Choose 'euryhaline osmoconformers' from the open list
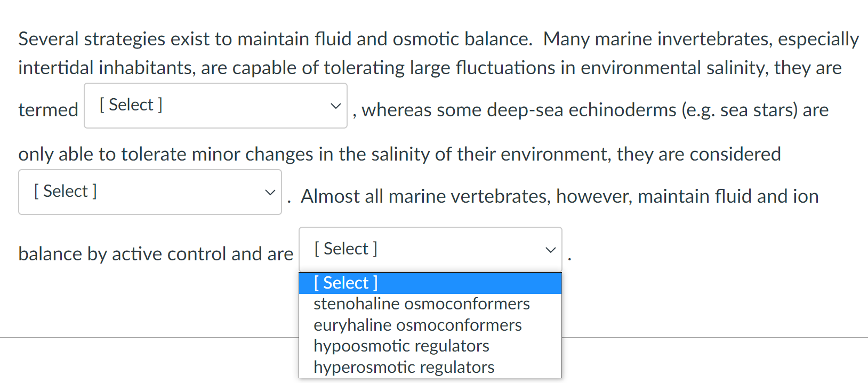 click(417, 325)
